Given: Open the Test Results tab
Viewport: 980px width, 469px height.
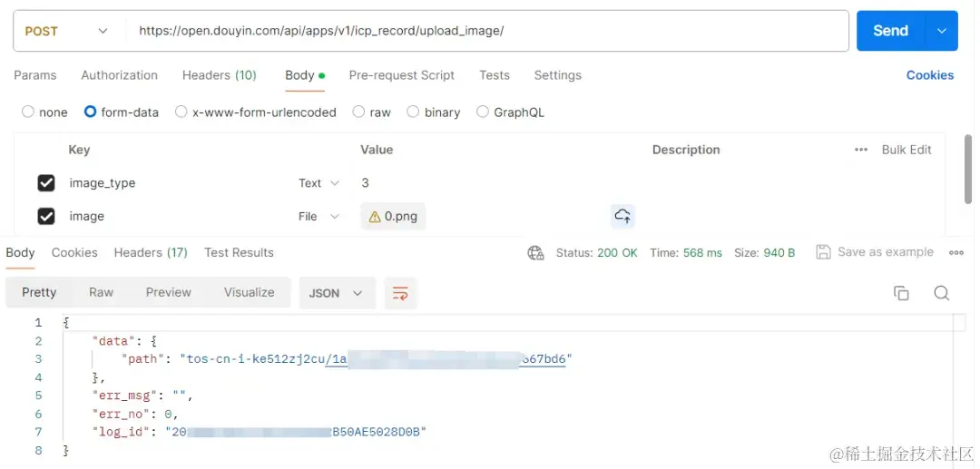Looking at the screenshot, I should pyautogui.click(x=239, y=252).
